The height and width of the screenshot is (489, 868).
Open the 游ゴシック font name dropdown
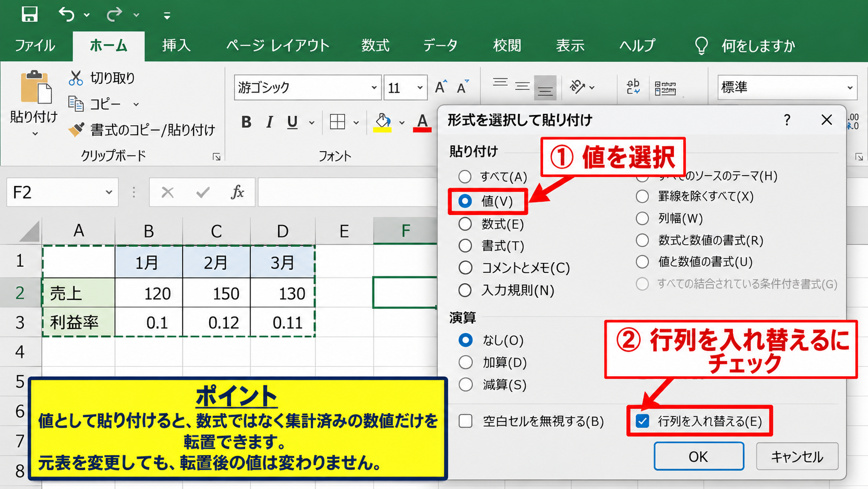[374, 88]
